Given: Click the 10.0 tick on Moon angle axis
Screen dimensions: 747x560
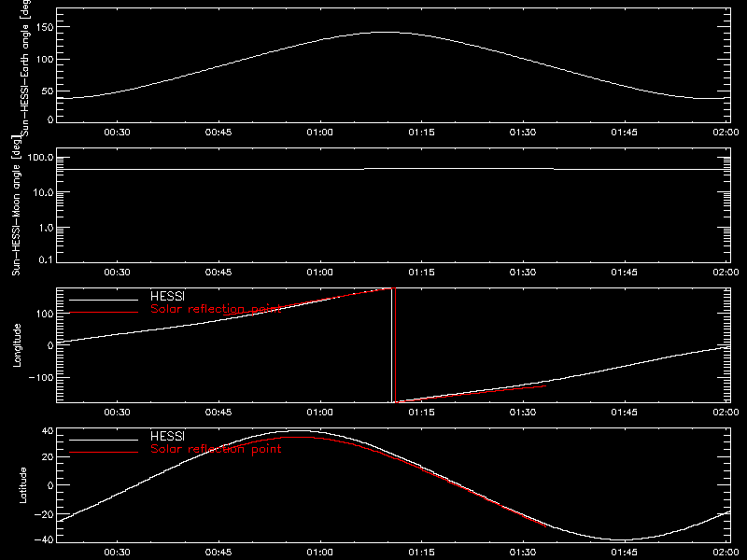Looking at the screenshot, I should [x=43, y=192].
